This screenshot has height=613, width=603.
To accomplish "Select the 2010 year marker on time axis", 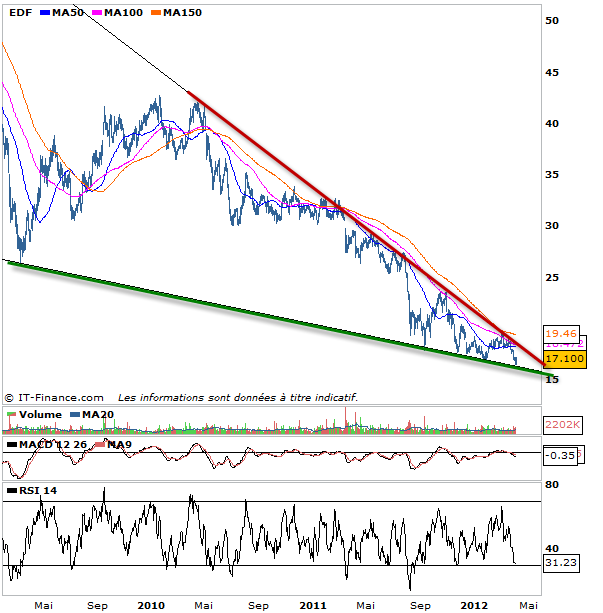I will pyautogui.click(x=150, y=604).
